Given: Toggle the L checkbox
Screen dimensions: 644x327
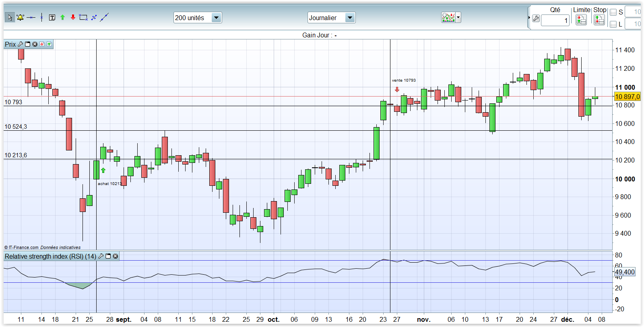Looking at the screenshot, I should (613, 25).
